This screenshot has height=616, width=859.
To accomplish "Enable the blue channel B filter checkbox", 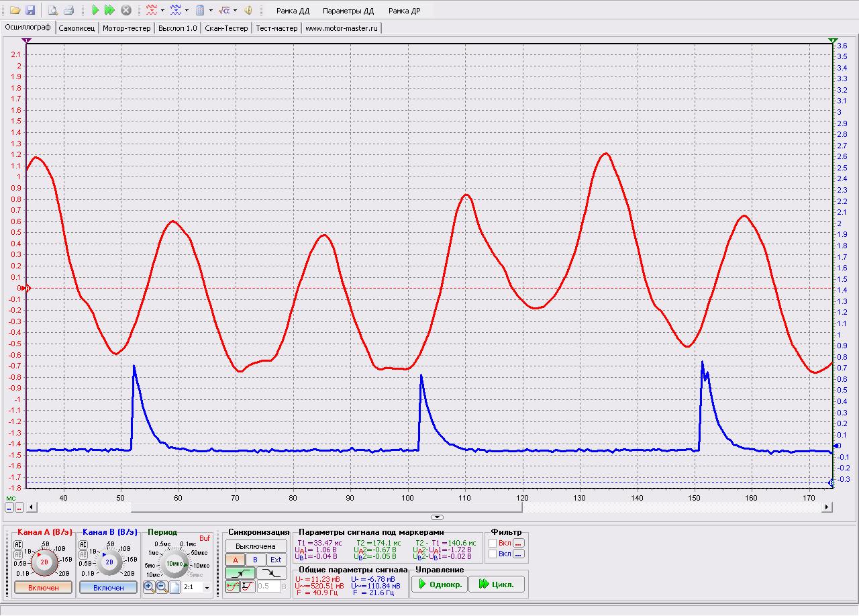I will pyautogui.click(x=493, y=554).
